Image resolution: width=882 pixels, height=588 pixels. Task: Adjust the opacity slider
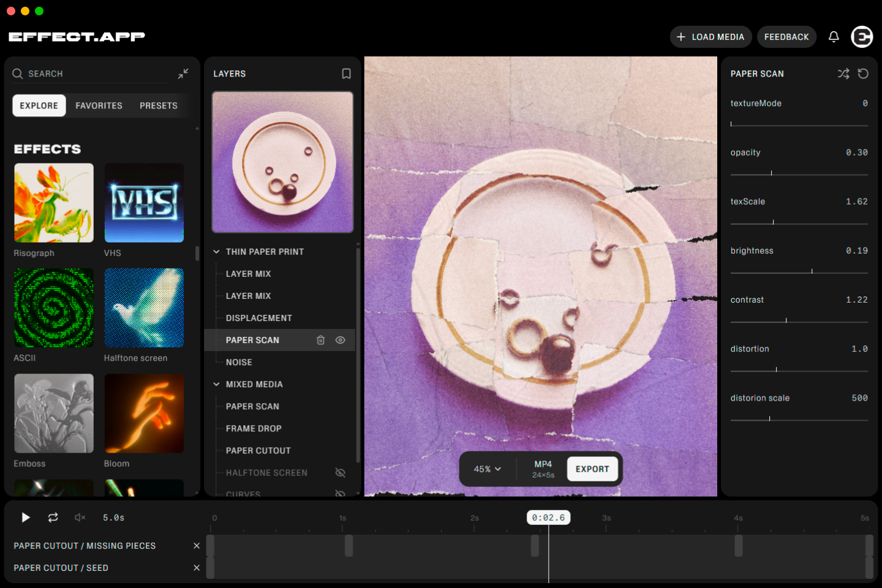(x=799, y=173)
